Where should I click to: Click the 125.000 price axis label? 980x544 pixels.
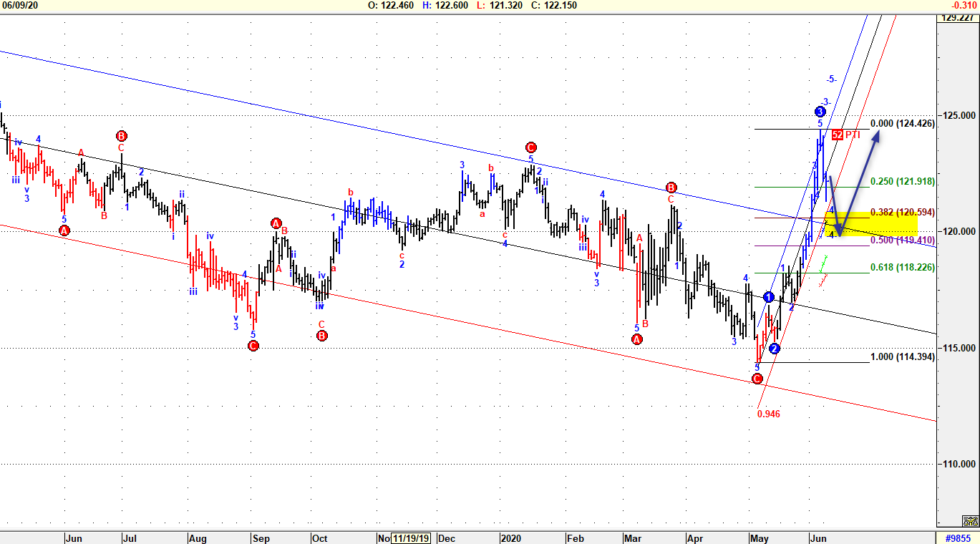click(959, 115)
